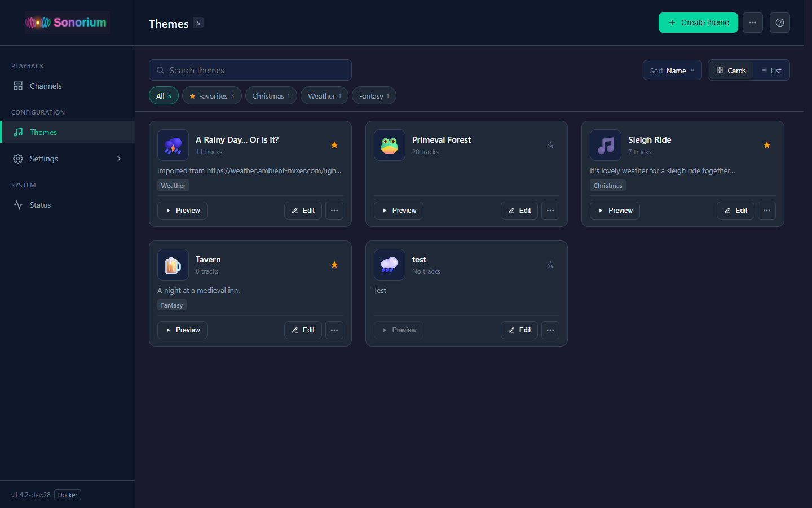Edit the Sleigh Ride theme
The height and width of the screenshot is (508, 812).
pos(735,211)
